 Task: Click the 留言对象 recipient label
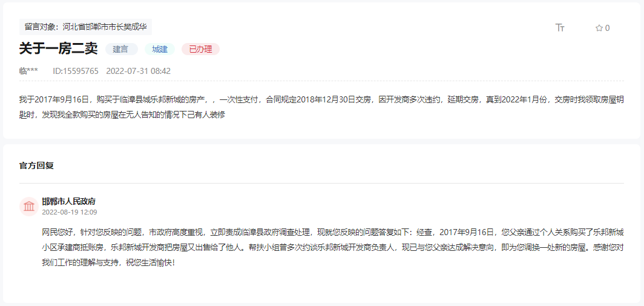85,27
